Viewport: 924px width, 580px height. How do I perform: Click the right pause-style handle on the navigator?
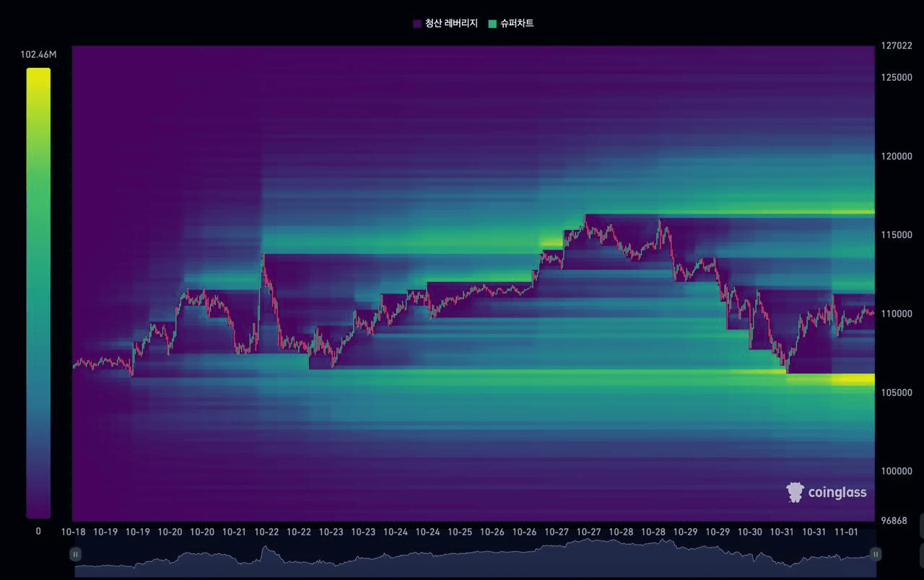(x=876, y=553)
